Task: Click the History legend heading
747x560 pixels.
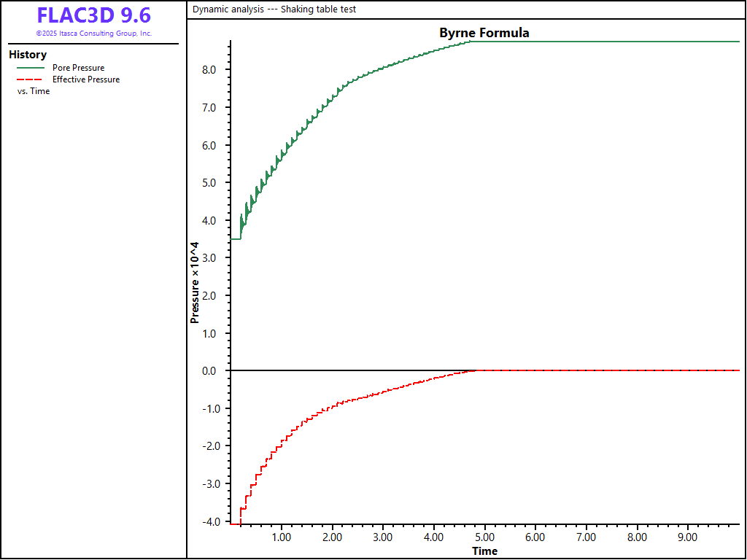Action: coord(28,55)
